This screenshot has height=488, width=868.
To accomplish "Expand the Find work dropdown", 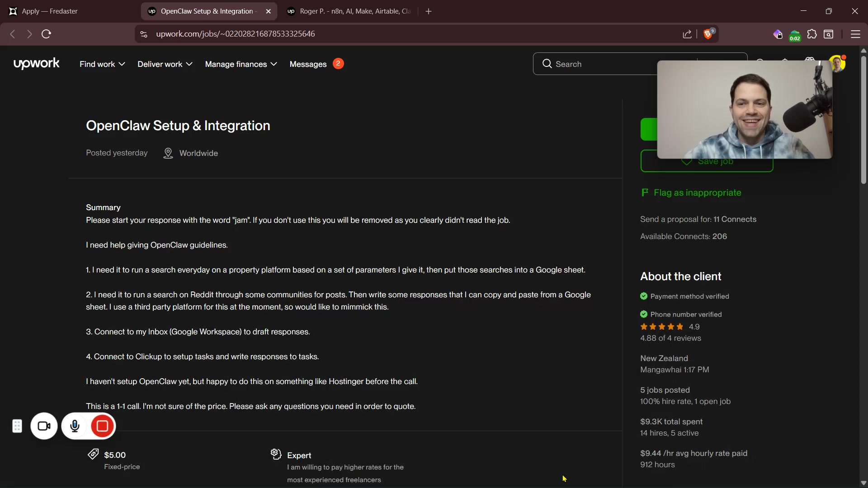I will 102,64.
